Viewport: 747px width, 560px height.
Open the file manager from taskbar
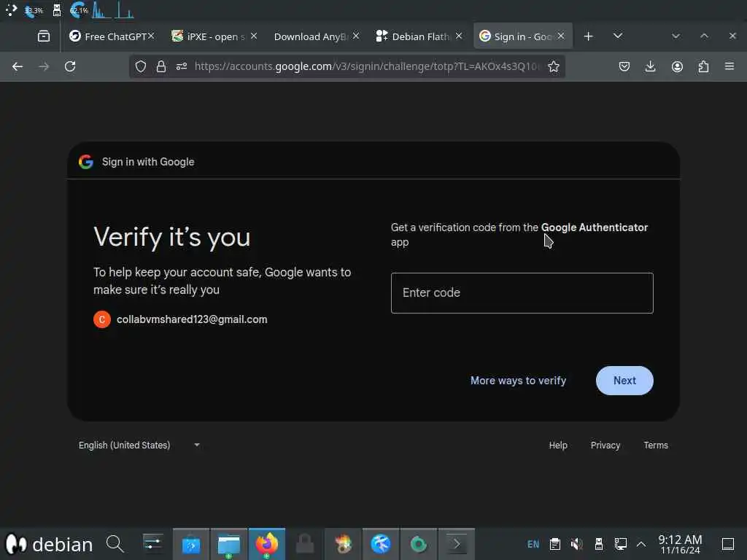pos(228,544)
